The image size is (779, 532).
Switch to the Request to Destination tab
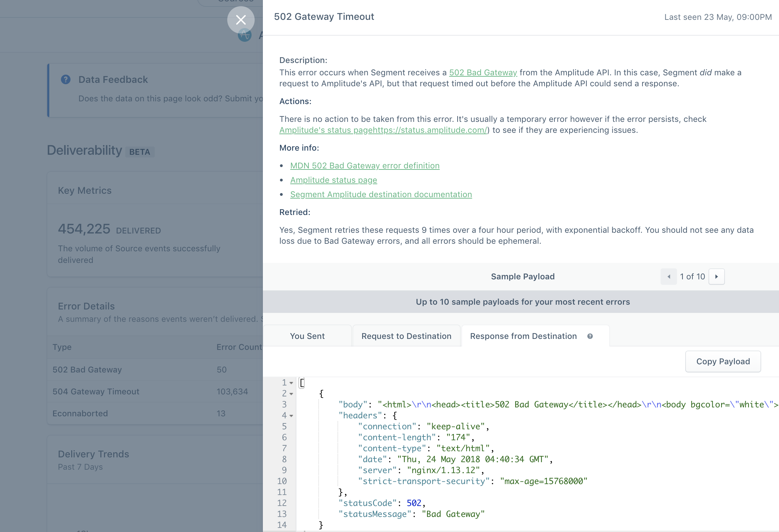point(406,336)
